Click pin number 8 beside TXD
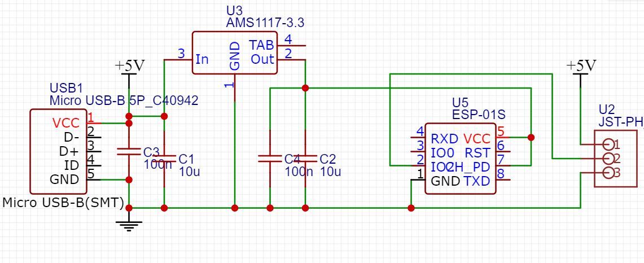Screen dimensions: 644x263 (500, 173)
